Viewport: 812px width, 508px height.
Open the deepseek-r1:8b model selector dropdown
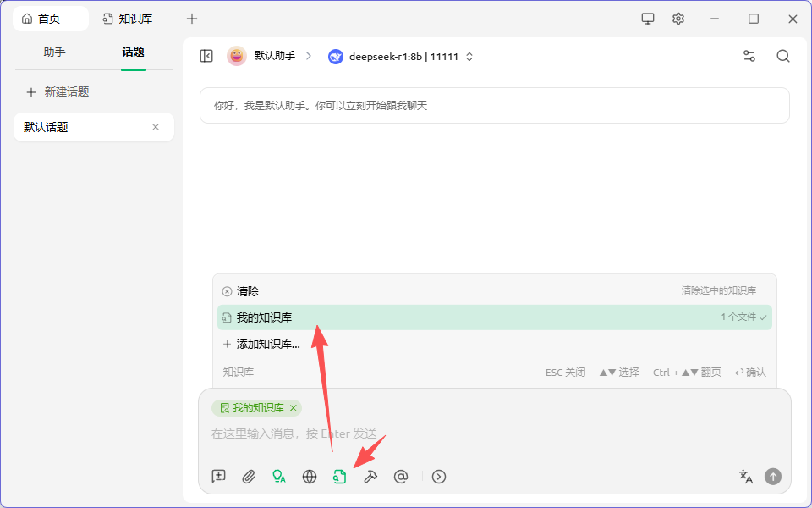coord(401,57)
